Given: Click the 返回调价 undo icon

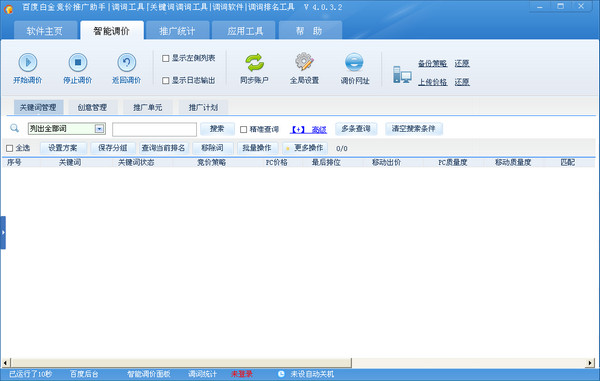Looking at the screenshot, I should [127, 62].
